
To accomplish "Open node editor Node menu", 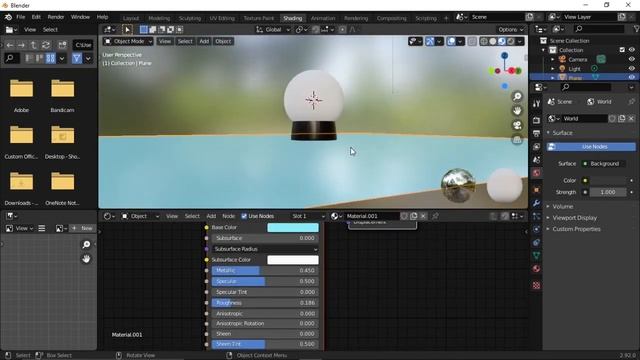I will click(x=228, y=216).
